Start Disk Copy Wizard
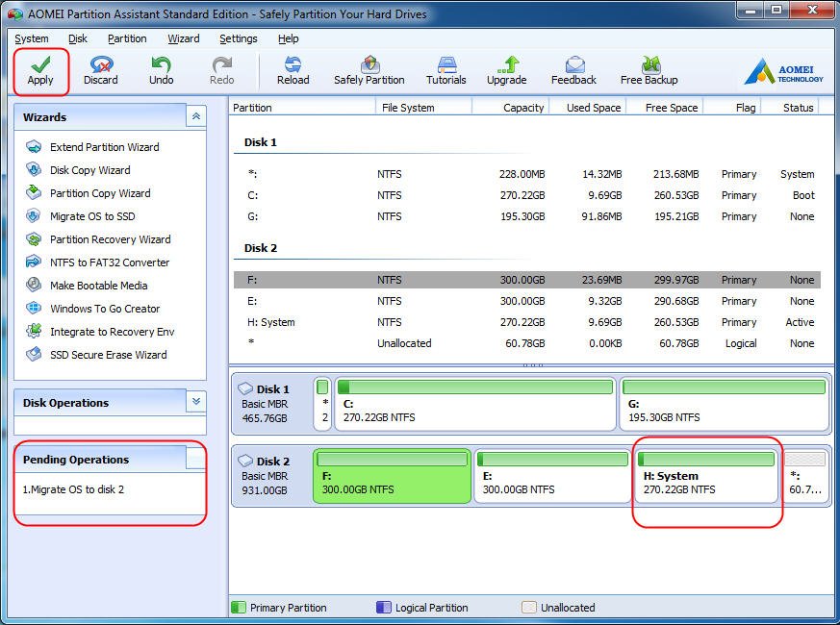The image size is (840, 625). (x=90, y=170)
